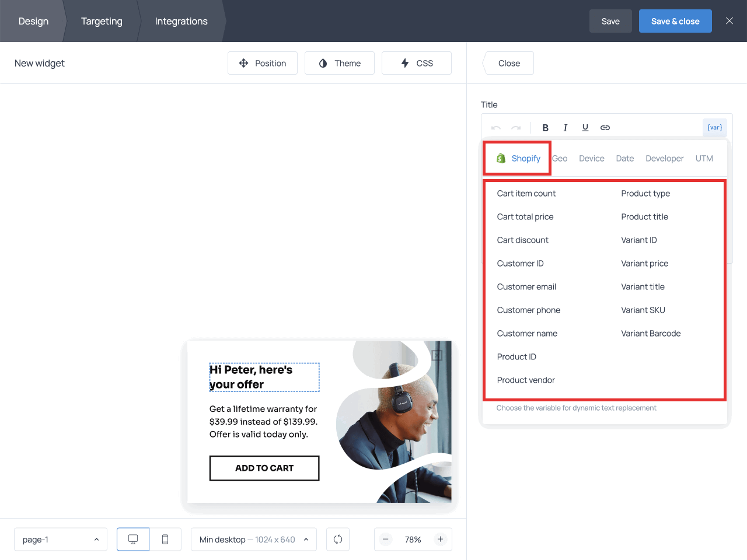Select the Geo variables tab
747x560 pixels.
(560, 159)
